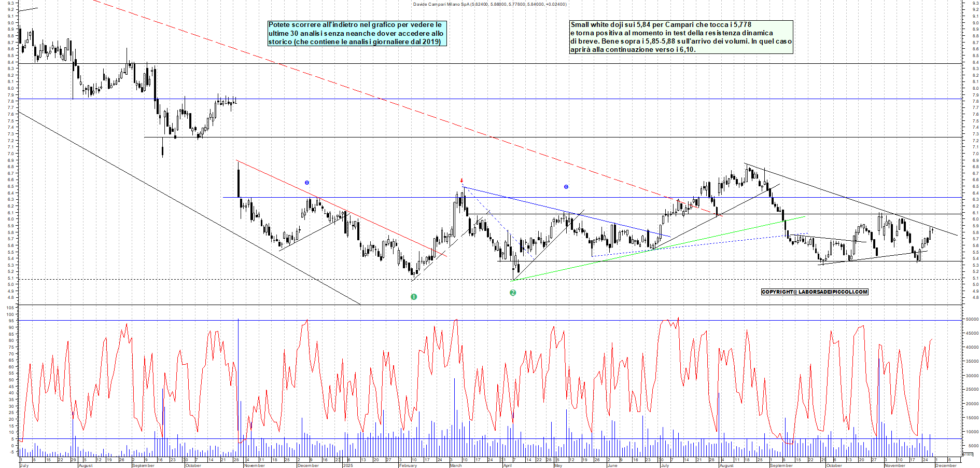
Task: Select the blue circled 0 marker near December
Action: pos(307,183)
